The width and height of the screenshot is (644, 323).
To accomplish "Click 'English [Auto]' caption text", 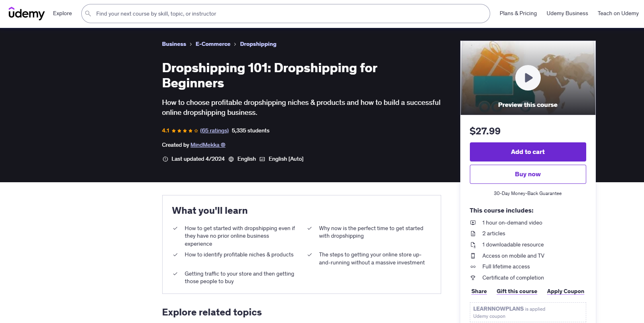I will (286, 159).
